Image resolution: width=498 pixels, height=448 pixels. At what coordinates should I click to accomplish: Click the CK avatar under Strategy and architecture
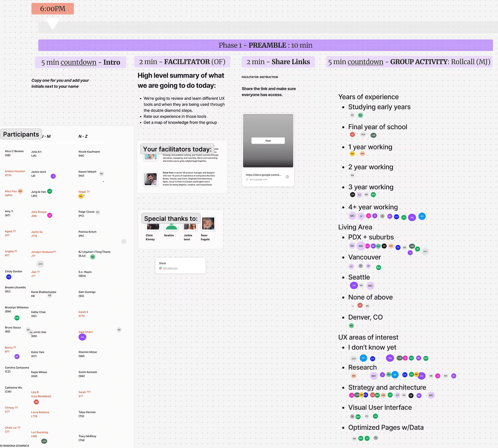coord(411,395)
